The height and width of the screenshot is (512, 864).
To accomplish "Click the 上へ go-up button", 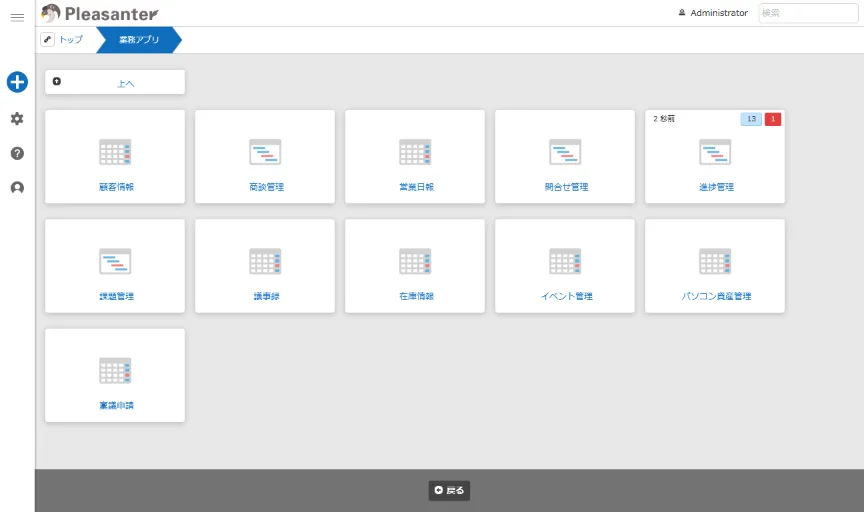I will click(115, 82).
